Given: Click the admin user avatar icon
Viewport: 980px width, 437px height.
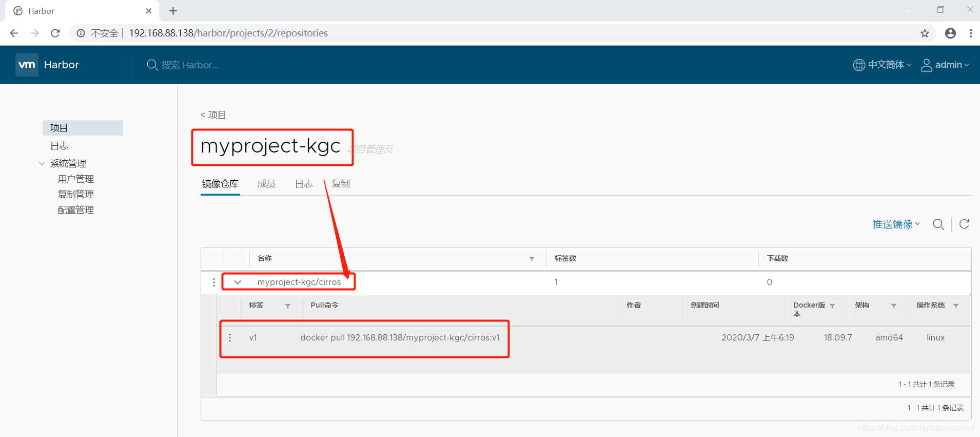Looking at the screenshot, I should (x=927, y=65).
